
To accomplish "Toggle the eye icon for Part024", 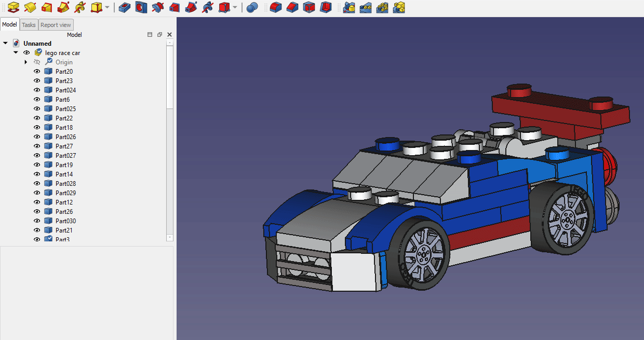I will click(37, 90).
